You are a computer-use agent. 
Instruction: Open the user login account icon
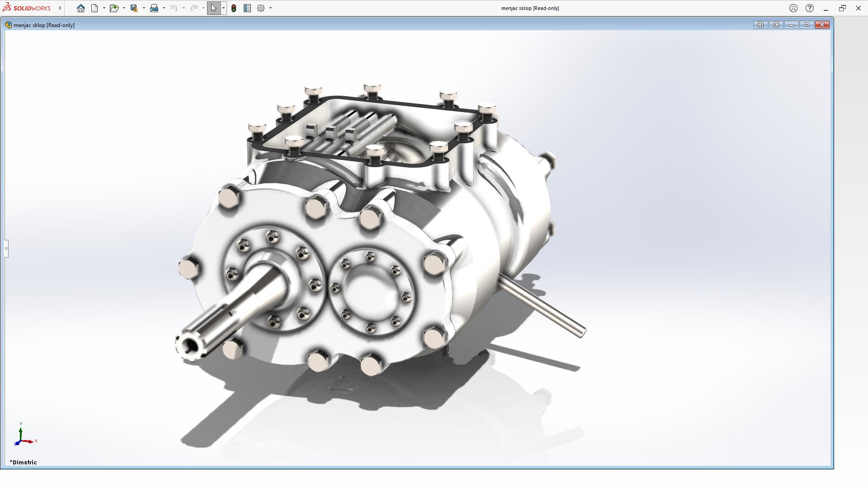[x=793, y=8]
